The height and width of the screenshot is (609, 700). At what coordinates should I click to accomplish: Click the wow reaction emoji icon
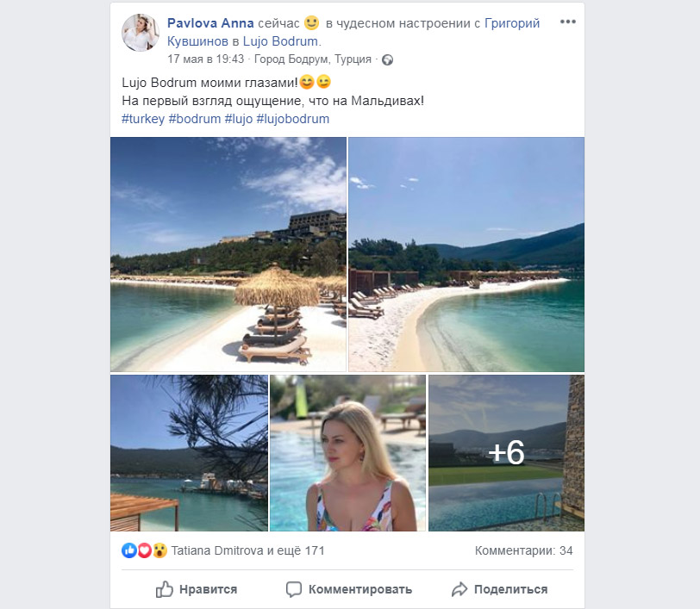click(x=158, y=550)
